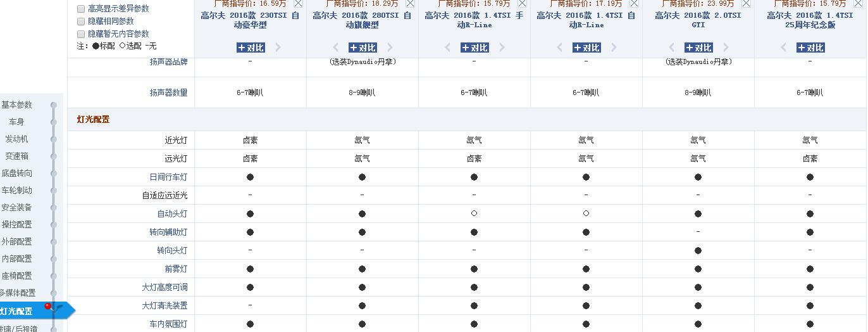Move 2.0TSI GTI column left with arrow
This screenshot has width=868, height=332.
(672, 48)
